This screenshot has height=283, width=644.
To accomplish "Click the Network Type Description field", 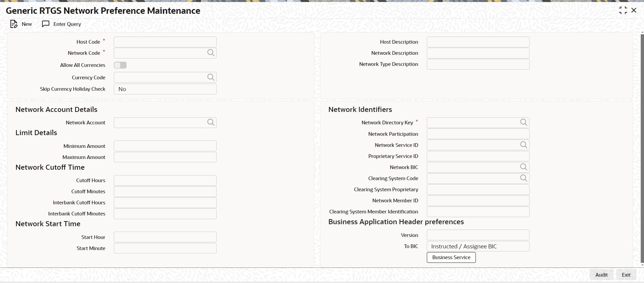I will [x=478, y=64].
